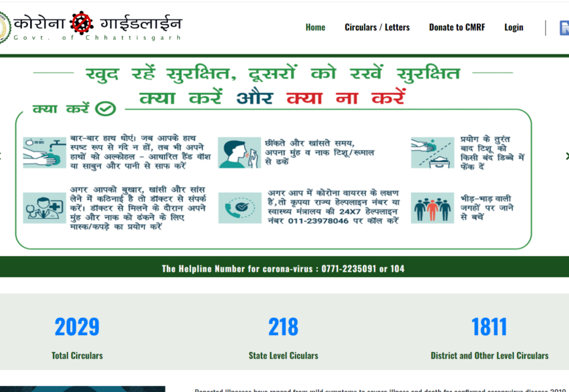Open the Donate to CMRF page
569x392 pixels.
coord(457,27)
